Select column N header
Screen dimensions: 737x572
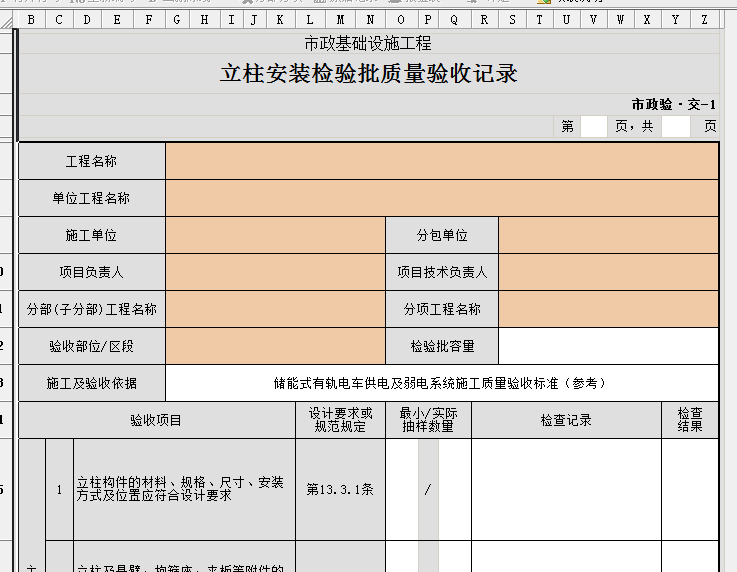coord(370,20)
